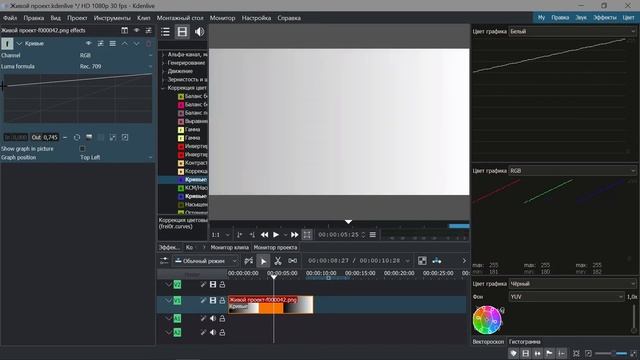Click the monitor timecode field 00:00:05:25

pyautogui.click(x=339, y=235)
